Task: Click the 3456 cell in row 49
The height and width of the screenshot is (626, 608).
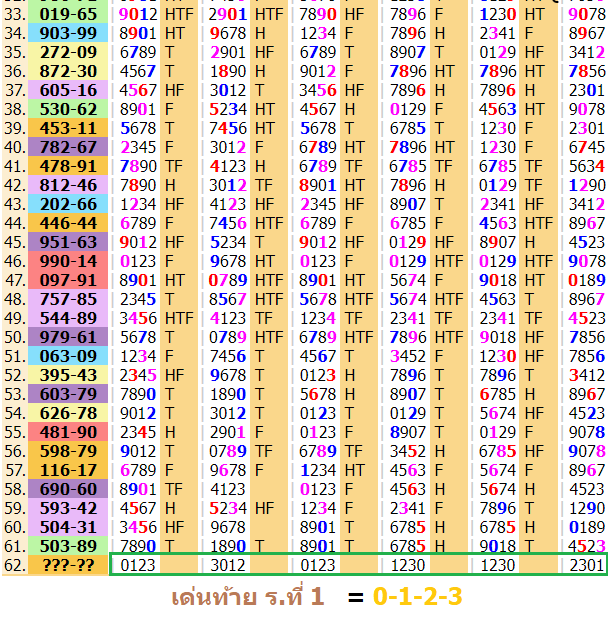Action: 138,318
